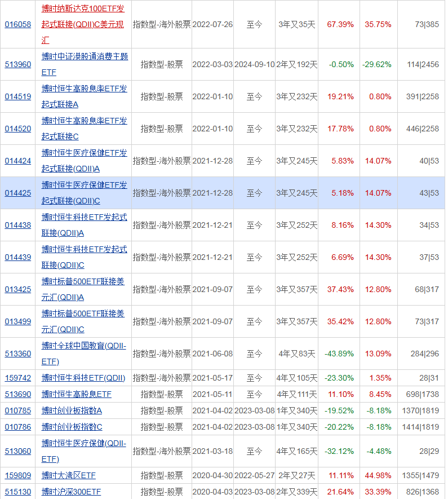Select the -29.62% average return cell
This screenshot has height=499, width=448.
click(377, 65)
